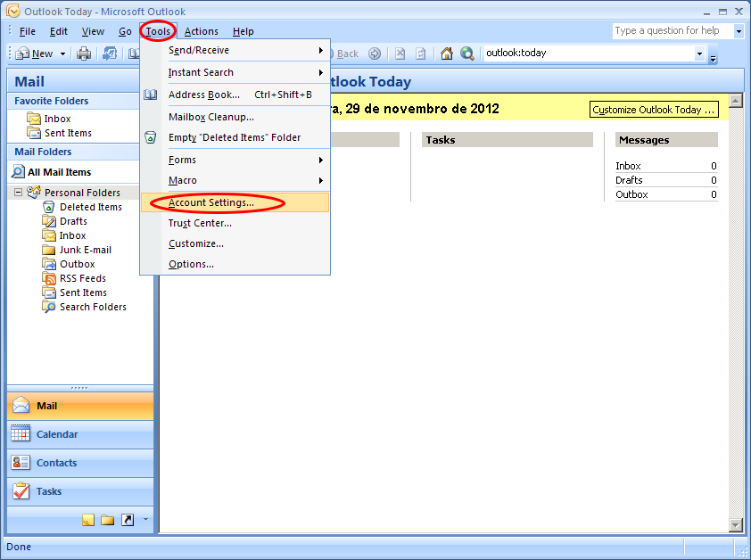Click the Print toolbar icon
Screen dimensions: 751x560
coord(84,54)
